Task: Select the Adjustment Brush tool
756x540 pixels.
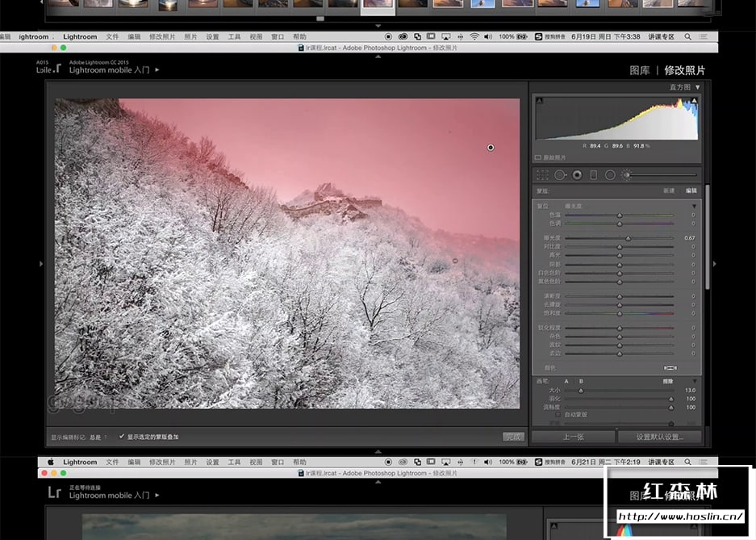Action: [627, 175]
